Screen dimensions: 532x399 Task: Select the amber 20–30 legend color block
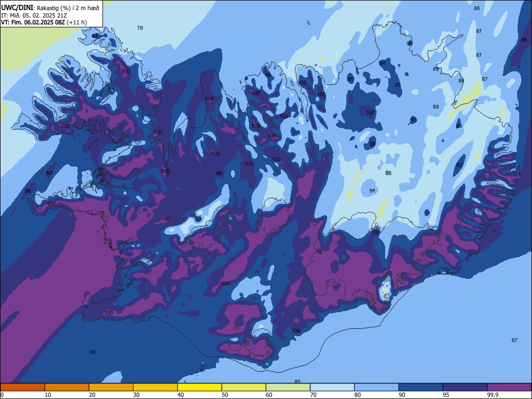point(111,387)
